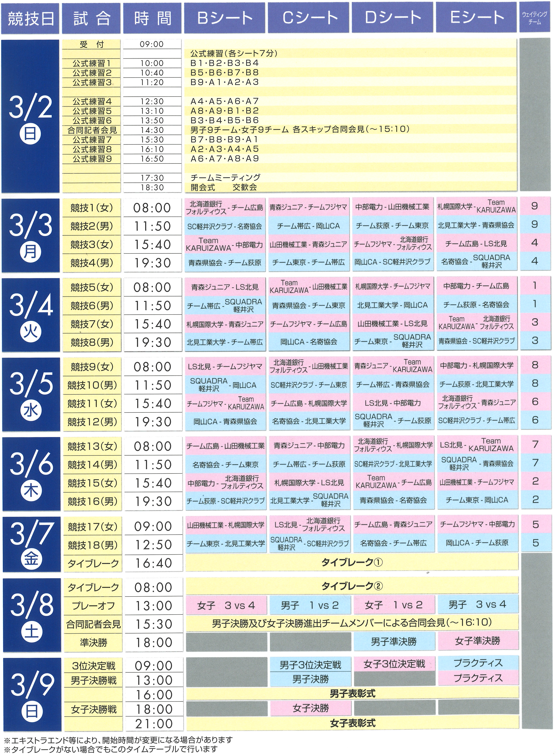Screen dimensions: 556x756
Task: Click the 競技1(女) row label
Action: [x=91, y=208]
